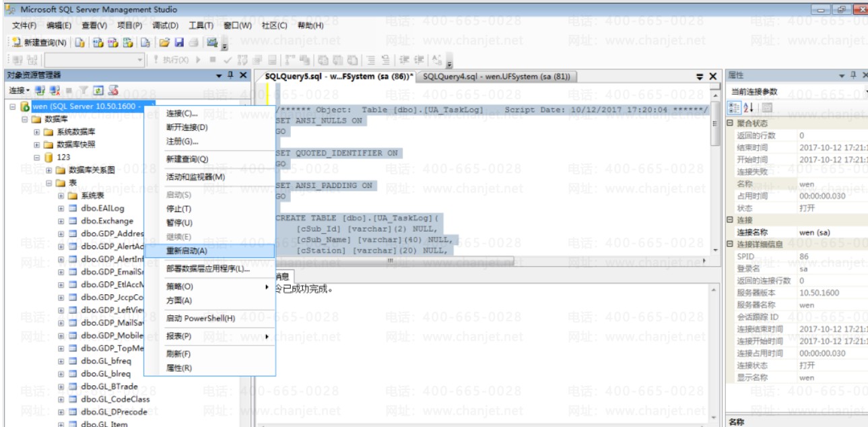Open the active documents tab list arrow
This screenshot has width=868, height=427.
pos(700,76)
